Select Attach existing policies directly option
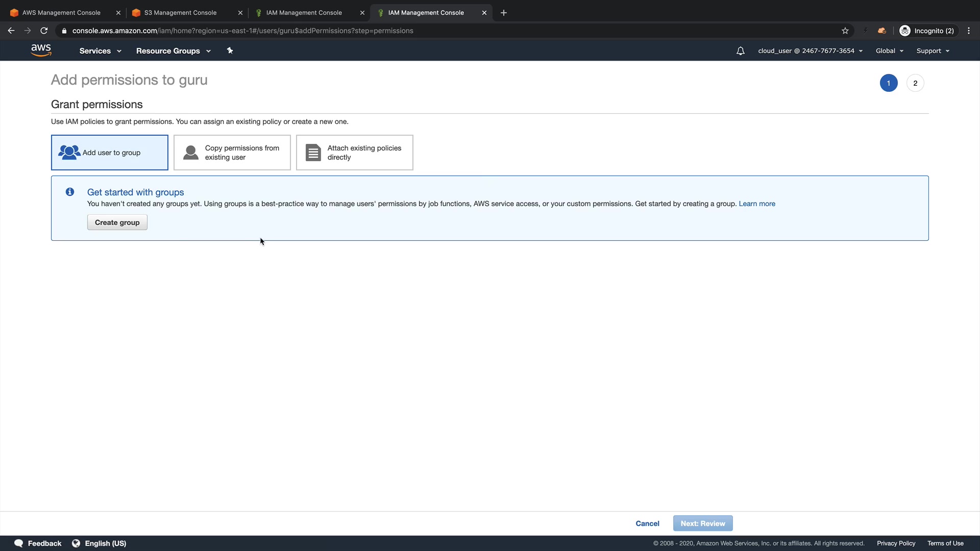 [355, 153]
